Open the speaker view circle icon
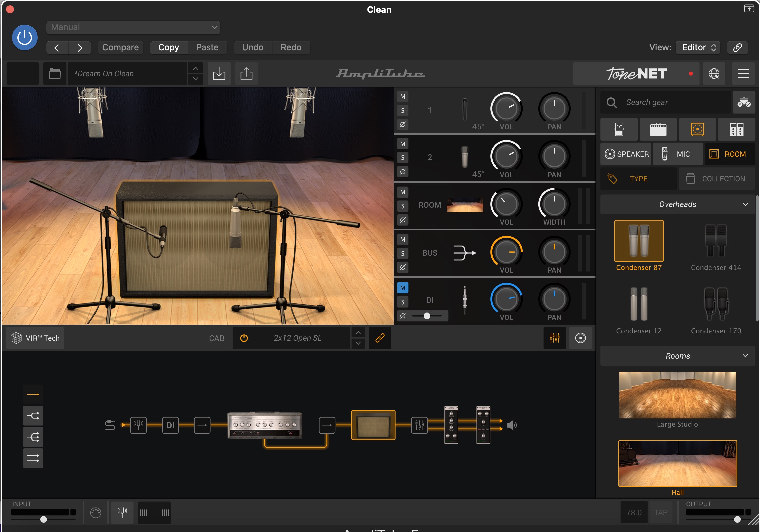 (x=580, y=338)
